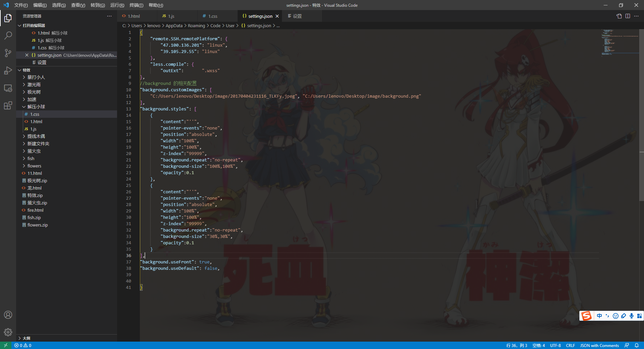Open 龙.html file in explorer
Viewport: 644px width, 349px height.
[66, 188]
